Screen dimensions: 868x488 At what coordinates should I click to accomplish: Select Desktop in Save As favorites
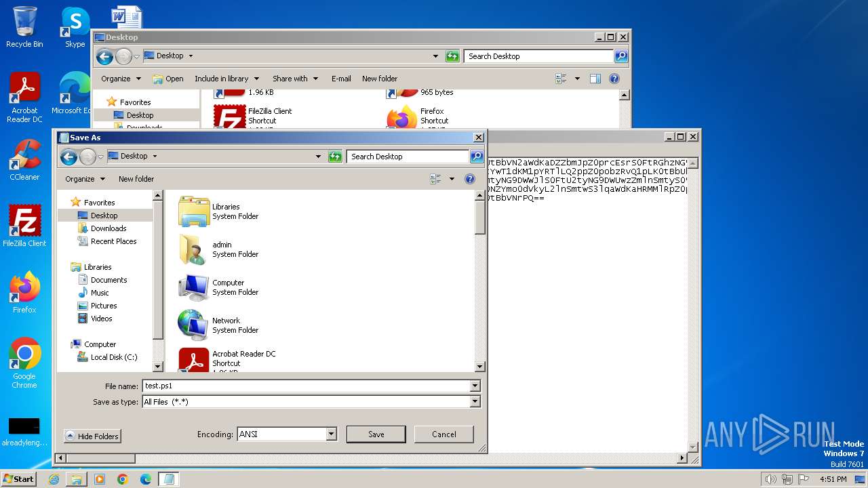pyautogui.click(x=105, y=216)
